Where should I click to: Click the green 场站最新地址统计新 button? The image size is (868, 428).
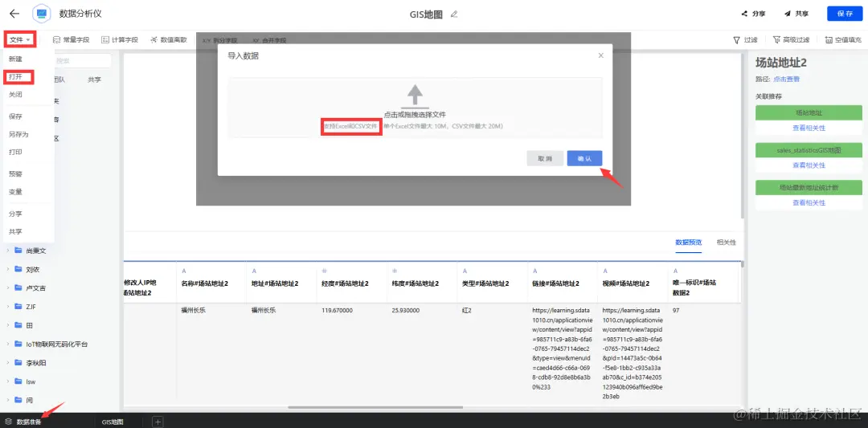(809, 187)
